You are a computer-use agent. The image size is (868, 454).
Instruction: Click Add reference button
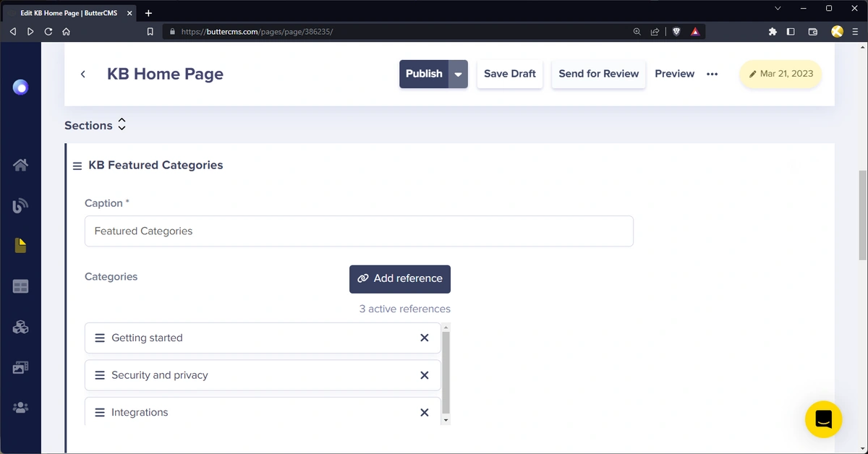[x=400, y=279]
